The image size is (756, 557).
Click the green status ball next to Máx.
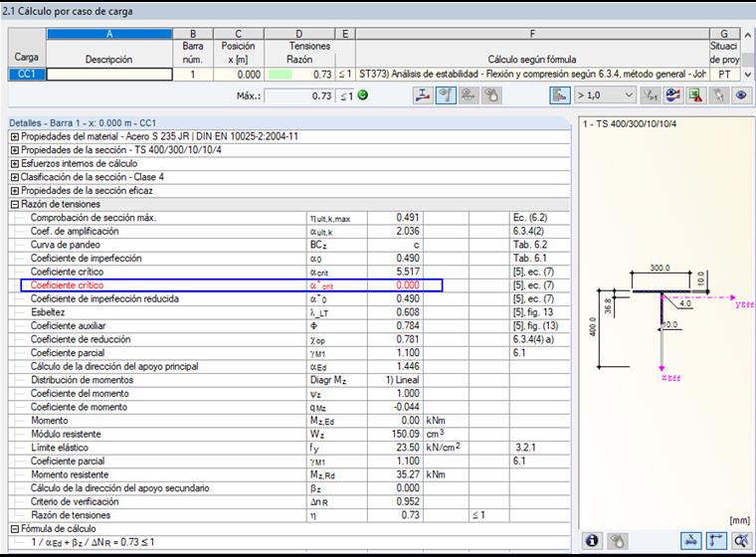point(363,95)
